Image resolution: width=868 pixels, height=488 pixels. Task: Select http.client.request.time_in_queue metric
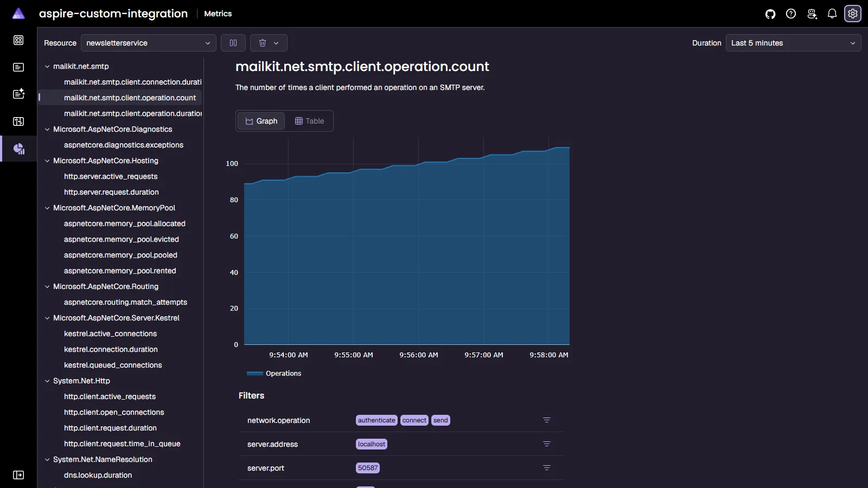coord(122,444)
